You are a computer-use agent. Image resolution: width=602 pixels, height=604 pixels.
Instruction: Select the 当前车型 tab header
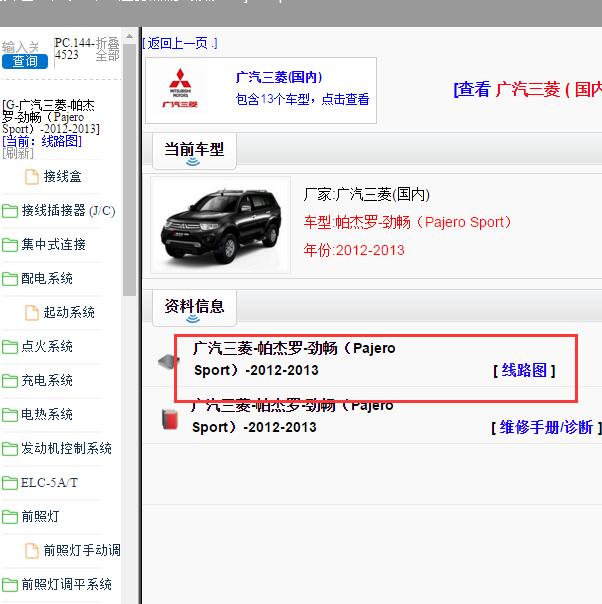pyautogui.click(x=194, y=149)
